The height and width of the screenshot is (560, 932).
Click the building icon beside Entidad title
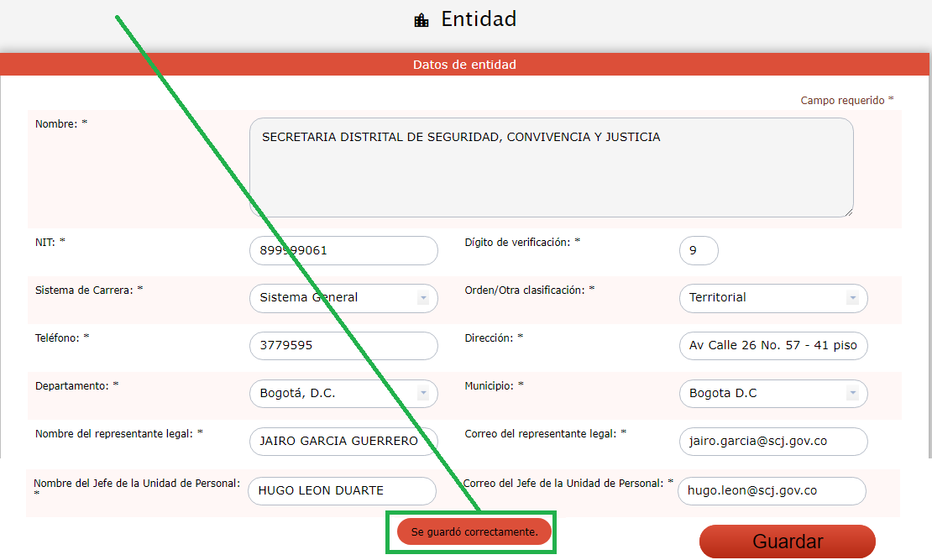pyautogui.click(x=421, y=20)
